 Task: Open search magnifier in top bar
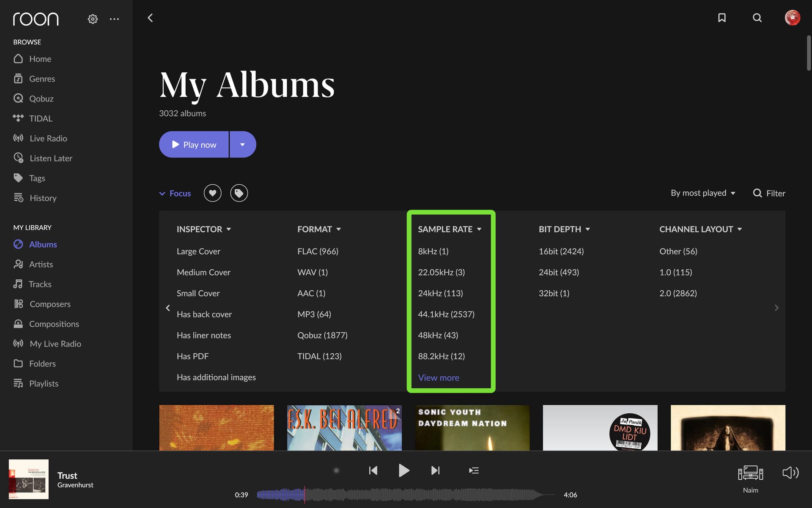(x=757, y=18)
